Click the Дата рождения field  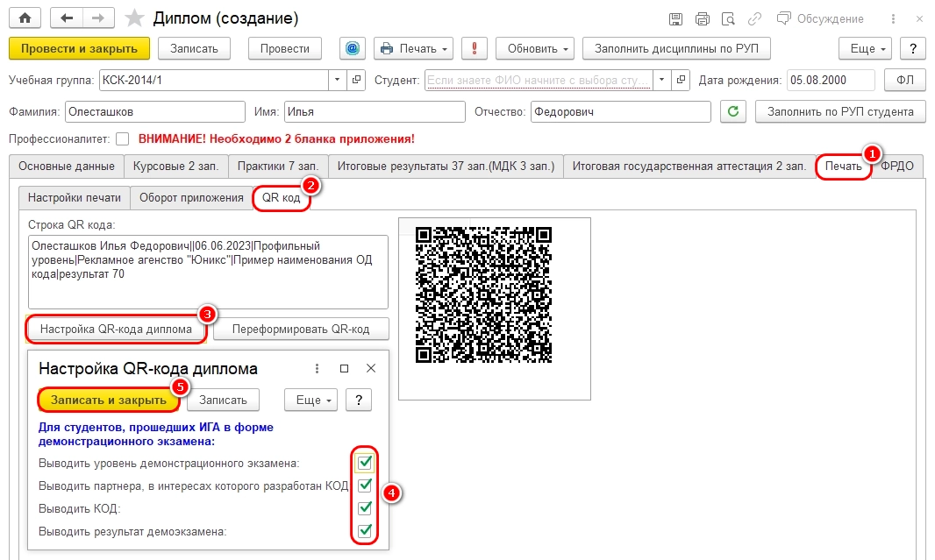831,80
